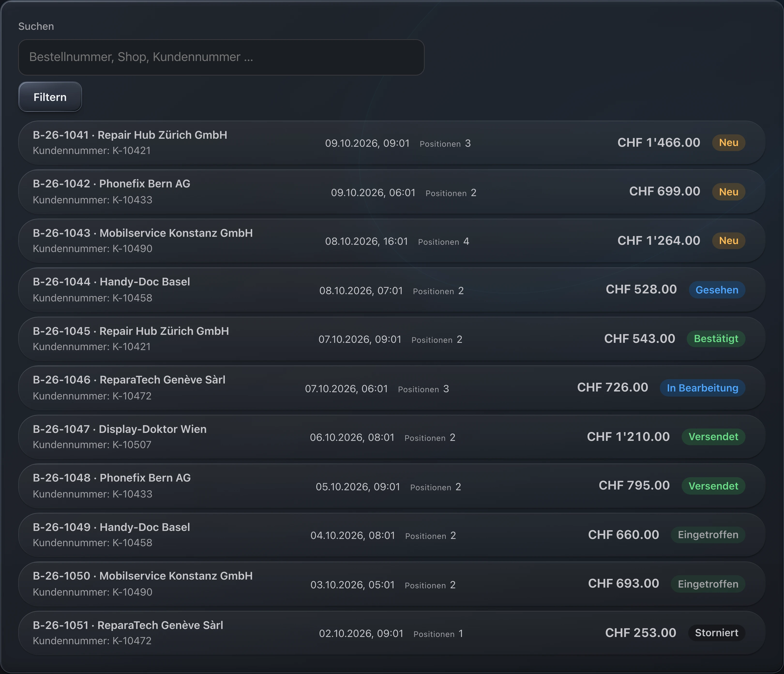Image resolution: width=784 pixels, height=674 pixels.
Task: Open order B-26-1043 Mobilservice Konstanz GmbH
Action: 392,241
